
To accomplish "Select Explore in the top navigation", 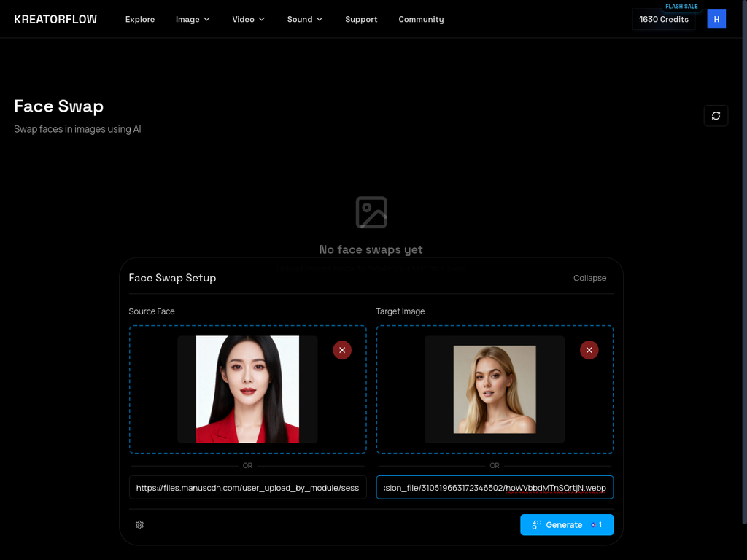I will pos(140,19).
